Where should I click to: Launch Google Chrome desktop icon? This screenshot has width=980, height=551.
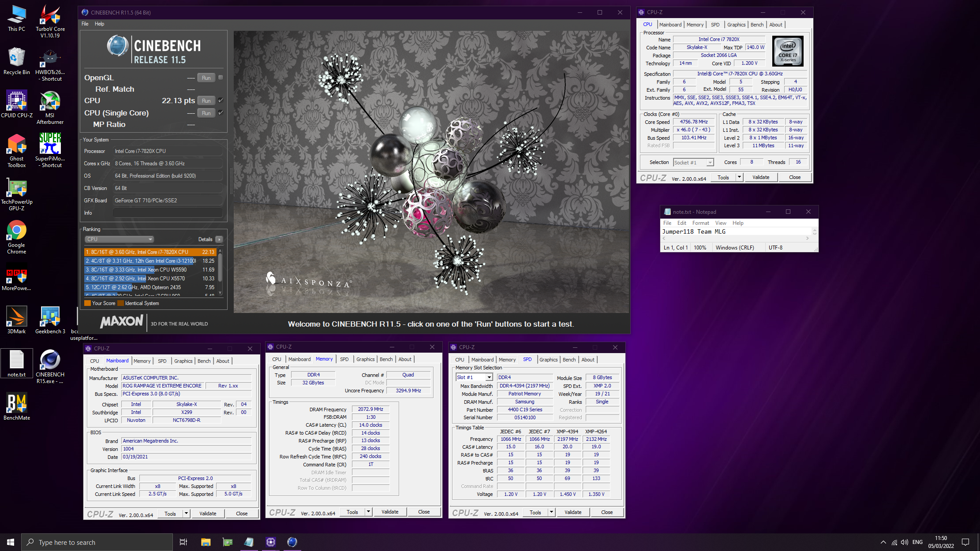pos(17,238)
